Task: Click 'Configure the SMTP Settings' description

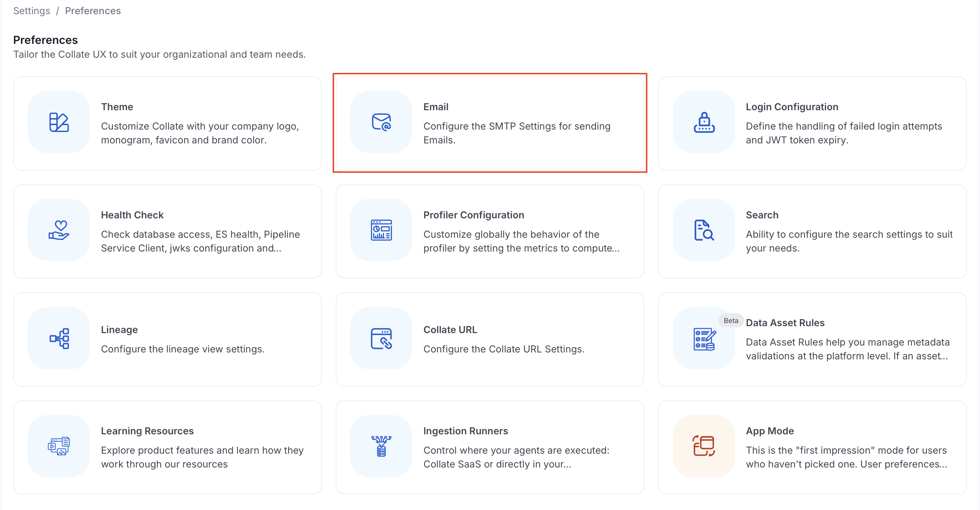Action: pos(517,133)
